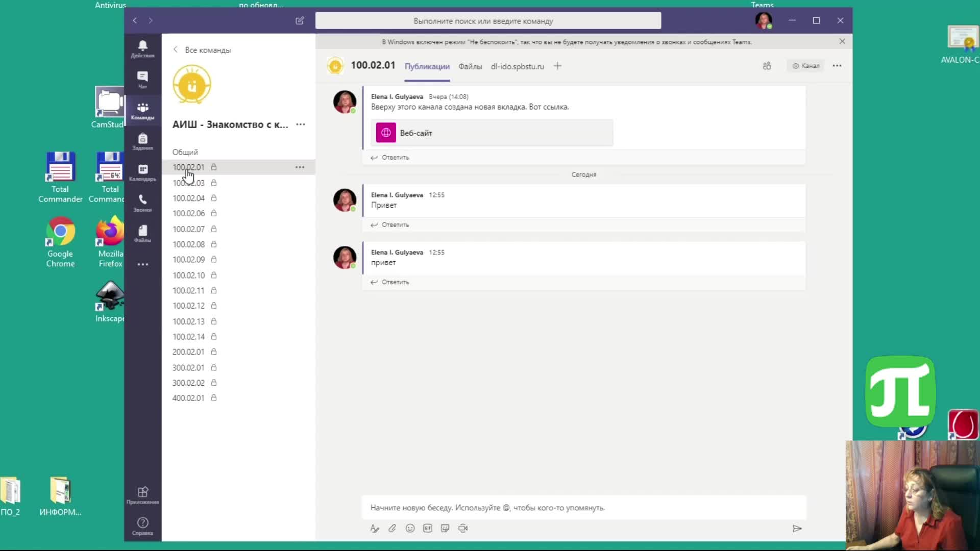
Task: Click the new chat compose icon
Action: coord(300,20)
